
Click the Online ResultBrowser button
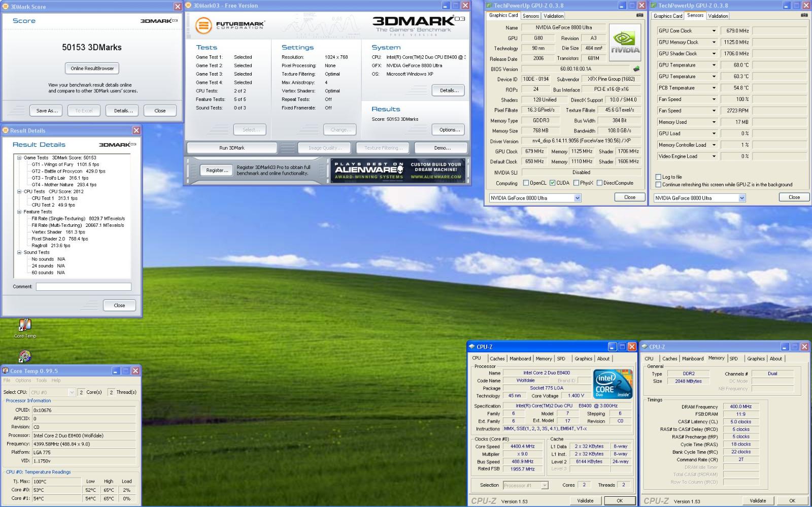92,68
